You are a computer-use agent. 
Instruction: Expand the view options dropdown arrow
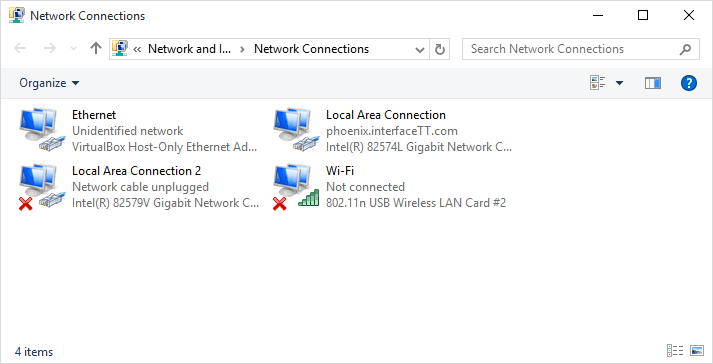point(619,83)
